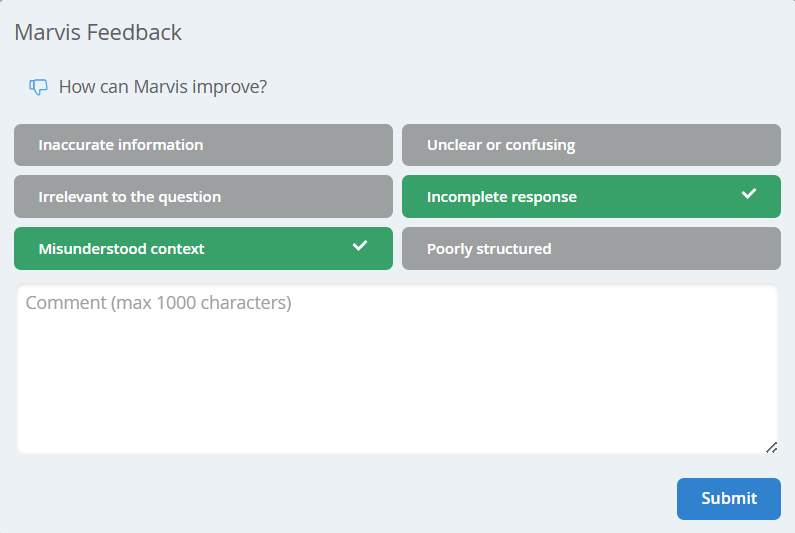The image size is (795, 533).
Task: Click the "How can Marvis improve?" prompt
Action: (163, 87)
